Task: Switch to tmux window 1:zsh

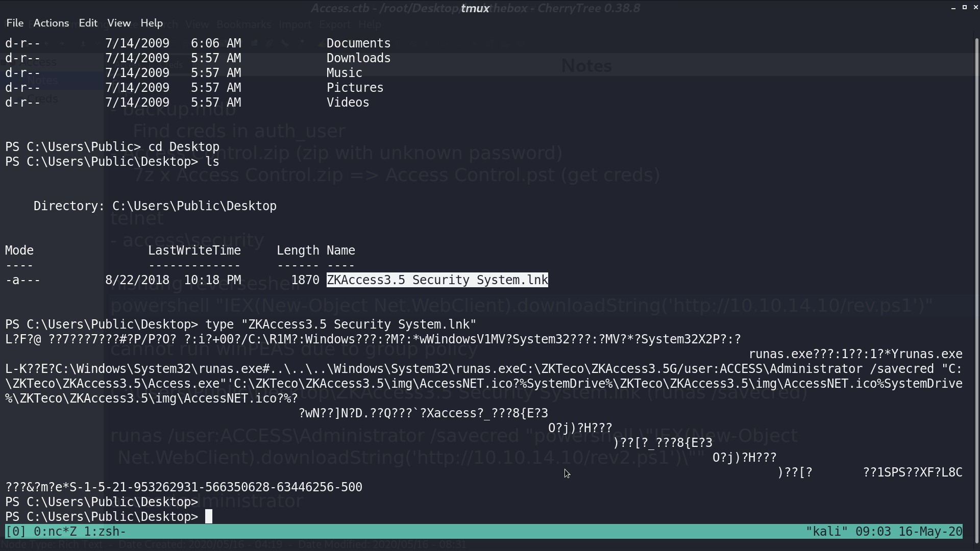Action: pyautogui.click(x=105, y=532)
